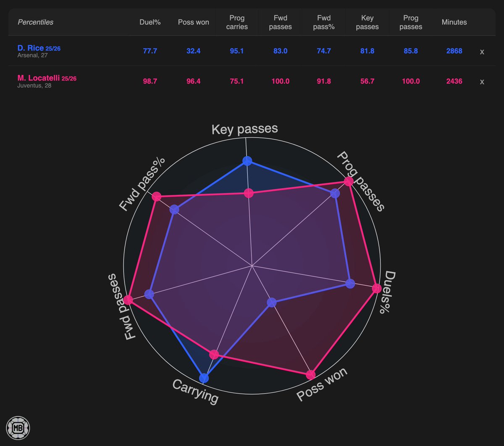Click blue Rice point on Key passes axis
Image resolution: width=504 pixels, height=446 pixels.
coord(247,161)
